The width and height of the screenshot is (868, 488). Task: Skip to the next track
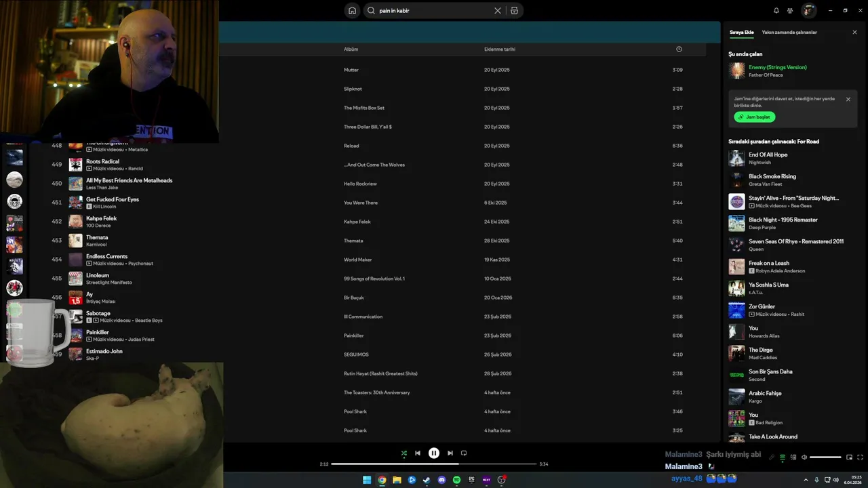coord(450,453)
